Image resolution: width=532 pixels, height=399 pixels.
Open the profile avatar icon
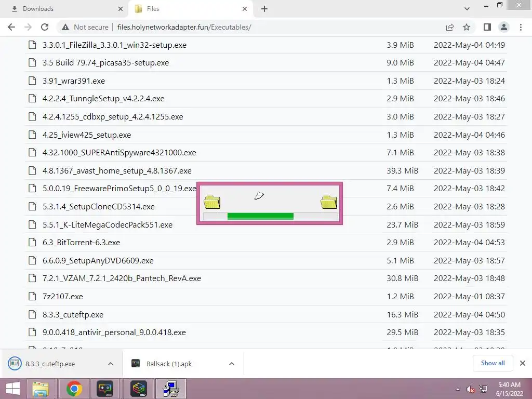[504, 27]
